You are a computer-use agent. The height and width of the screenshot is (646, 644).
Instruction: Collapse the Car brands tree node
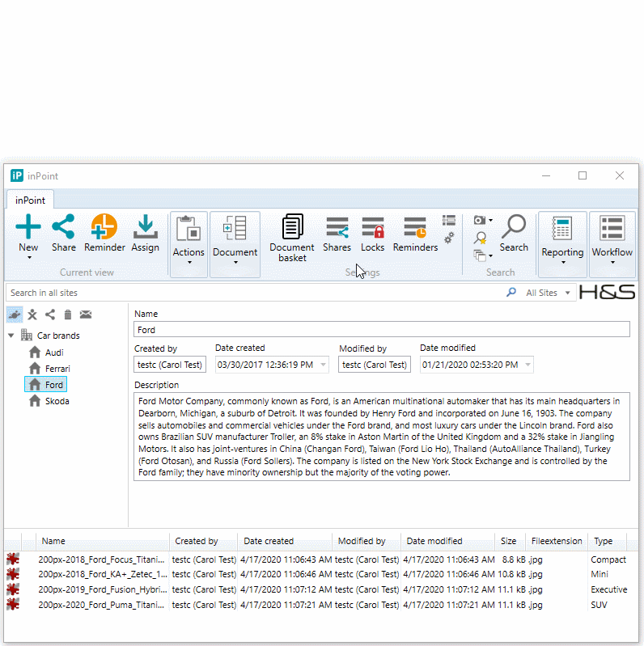coord(11,336)
